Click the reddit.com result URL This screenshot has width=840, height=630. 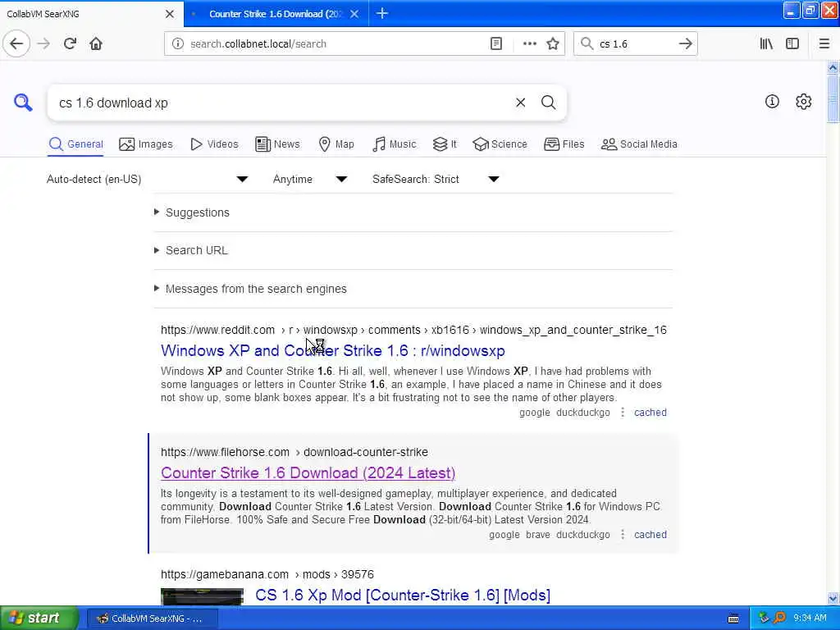(413, 330)
